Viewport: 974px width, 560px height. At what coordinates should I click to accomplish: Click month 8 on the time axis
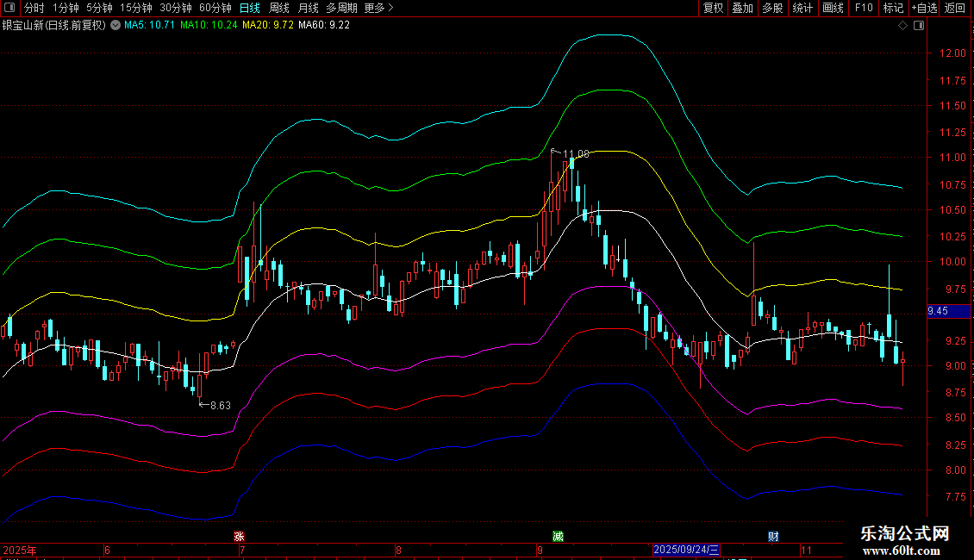tap(398, 550)
